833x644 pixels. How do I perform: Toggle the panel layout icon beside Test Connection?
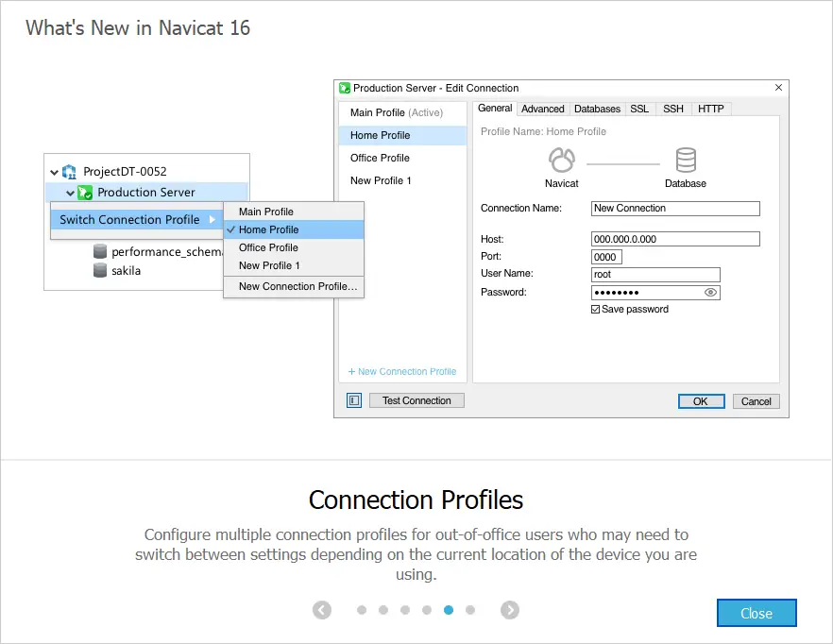pos(354,400)
